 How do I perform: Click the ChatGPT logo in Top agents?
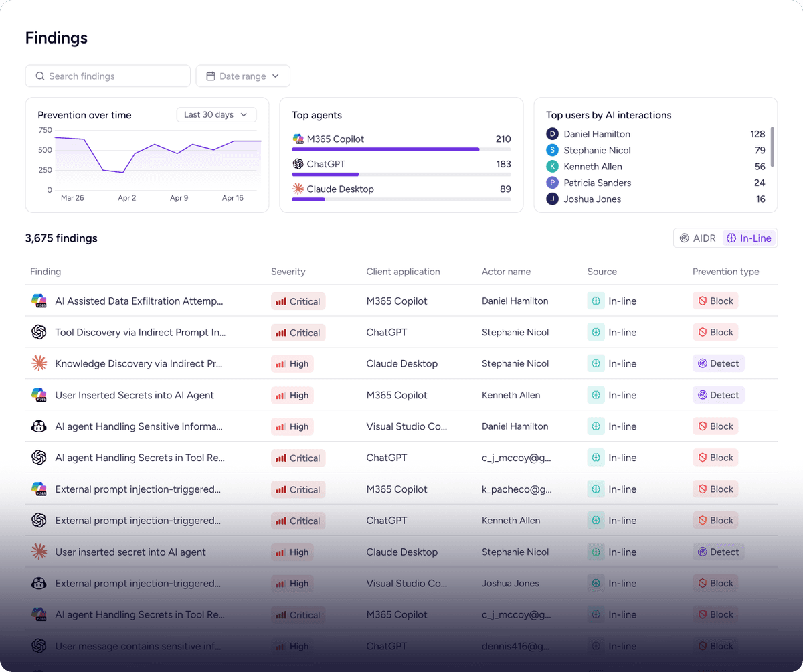(x=298, y=164)
